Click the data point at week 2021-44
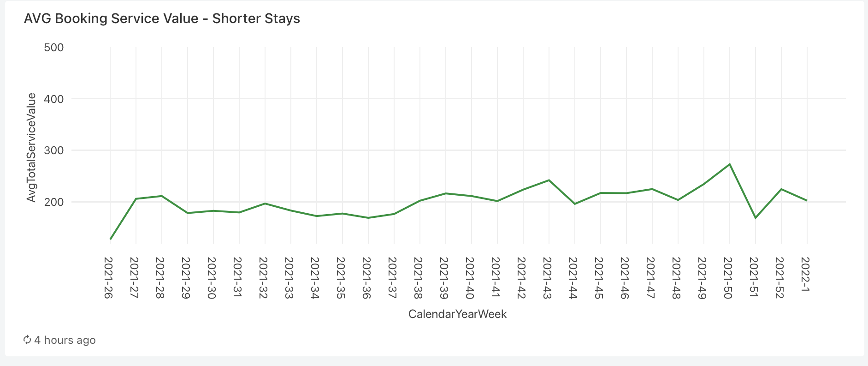Image resolution: width=868 pixels, height=366 pixels. 574,204
